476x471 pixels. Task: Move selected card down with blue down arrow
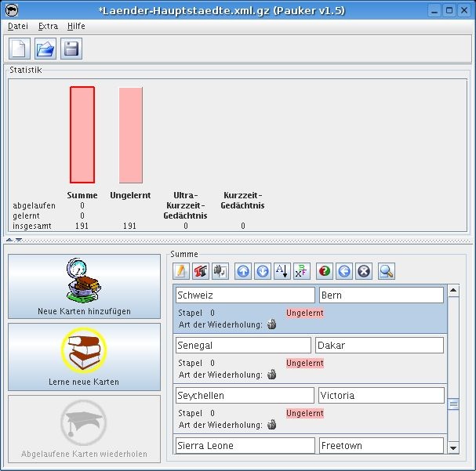(263, 271)
